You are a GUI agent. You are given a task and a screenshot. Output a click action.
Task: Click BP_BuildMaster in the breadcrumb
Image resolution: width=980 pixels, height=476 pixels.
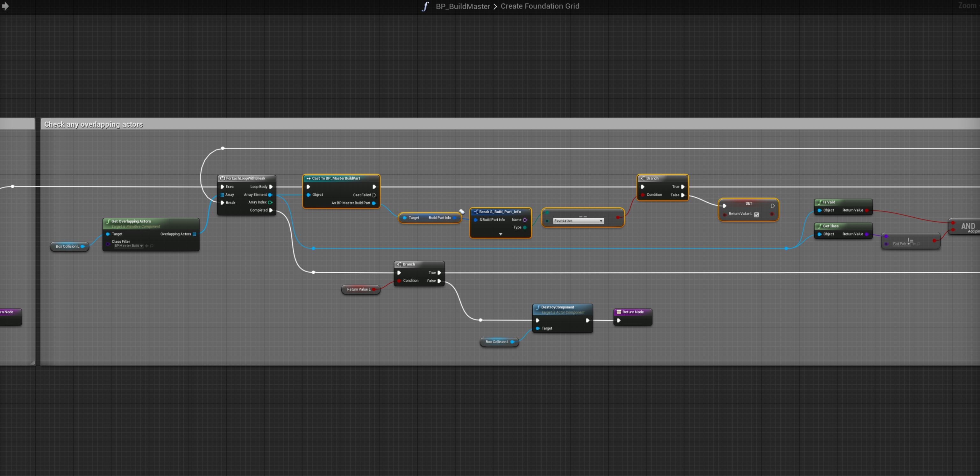(463, 6)
